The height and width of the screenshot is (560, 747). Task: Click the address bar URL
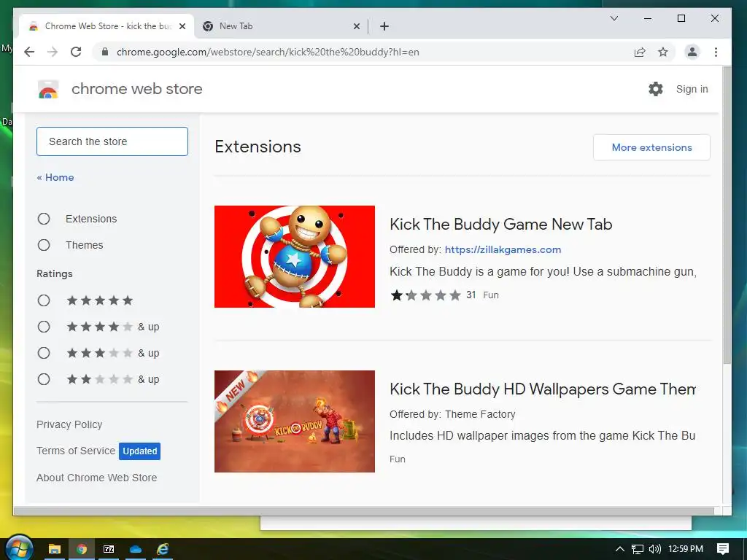tap(268, 52)
